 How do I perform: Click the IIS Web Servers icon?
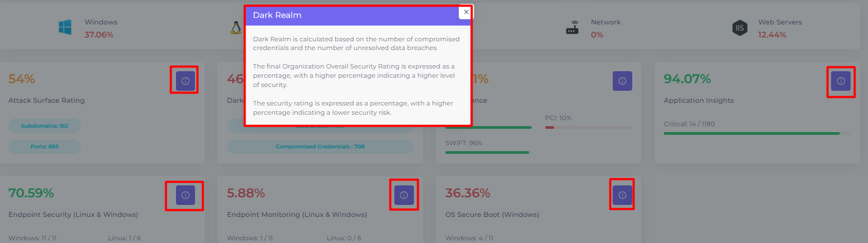point(740,28)
